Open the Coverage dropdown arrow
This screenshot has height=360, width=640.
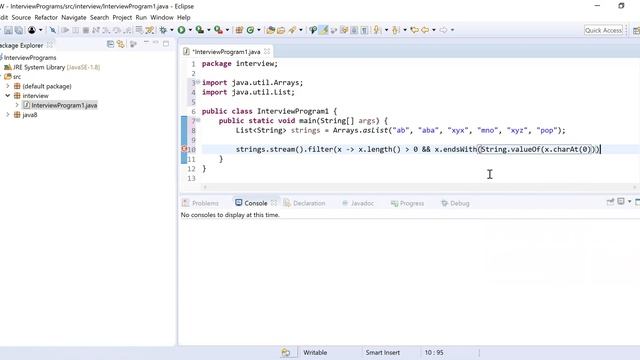coord(209,30)
